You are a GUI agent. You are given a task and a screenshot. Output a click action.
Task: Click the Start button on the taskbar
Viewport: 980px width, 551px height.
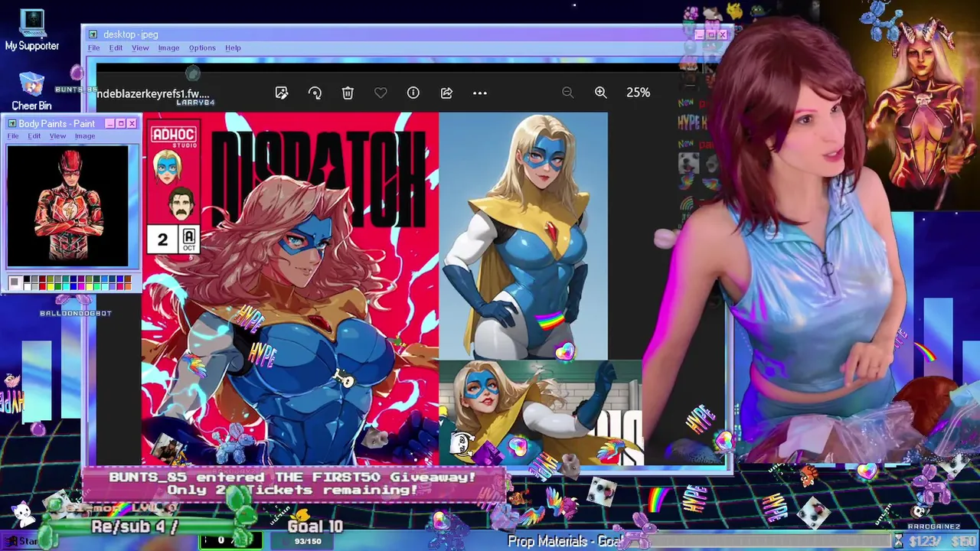[23, 541]
